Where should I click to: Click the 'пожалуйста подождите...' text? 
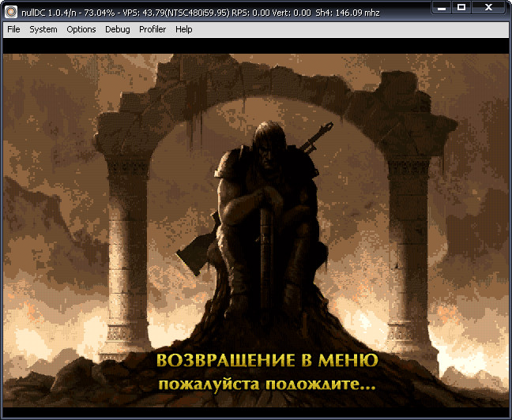click(x=267, y=384)
